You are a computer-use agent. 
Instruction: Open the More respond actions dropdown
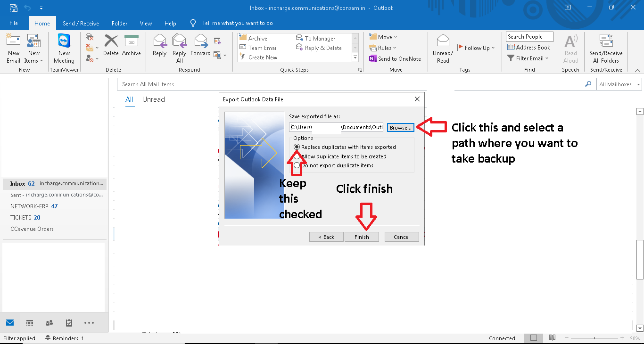[x=220, y=55]
